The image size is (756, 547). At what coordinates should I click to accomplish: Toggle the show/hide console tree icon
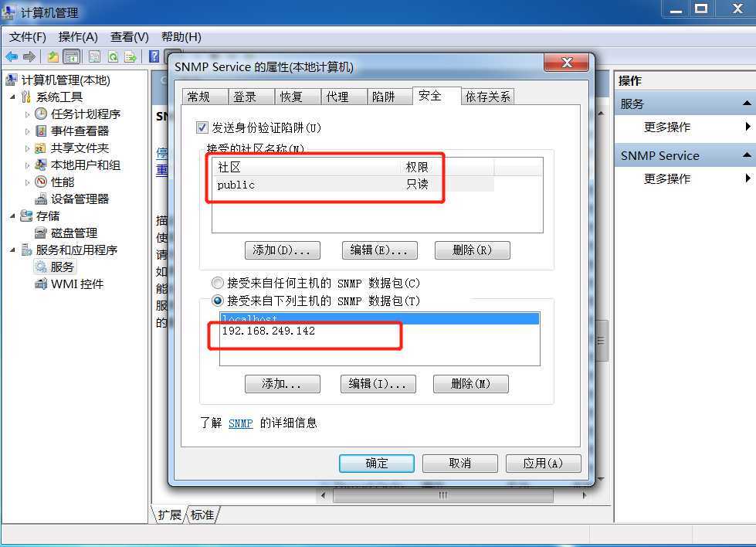(71, 56)
